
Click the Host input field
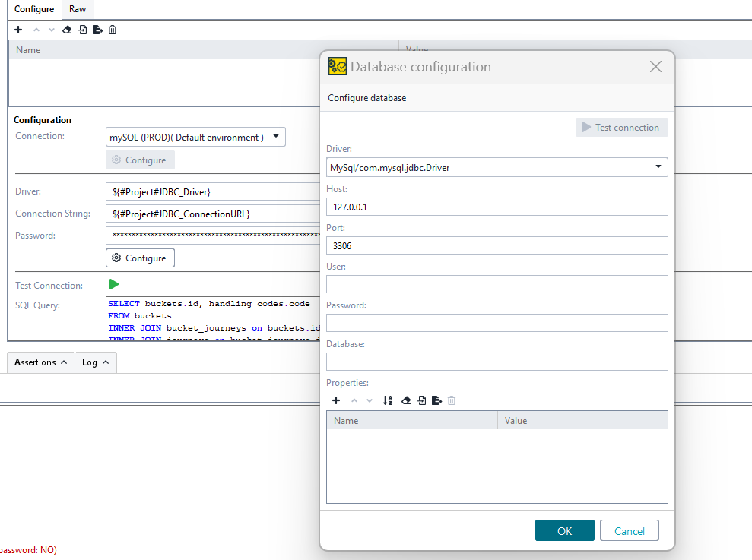pyautogui.click(x=497, y=207)
